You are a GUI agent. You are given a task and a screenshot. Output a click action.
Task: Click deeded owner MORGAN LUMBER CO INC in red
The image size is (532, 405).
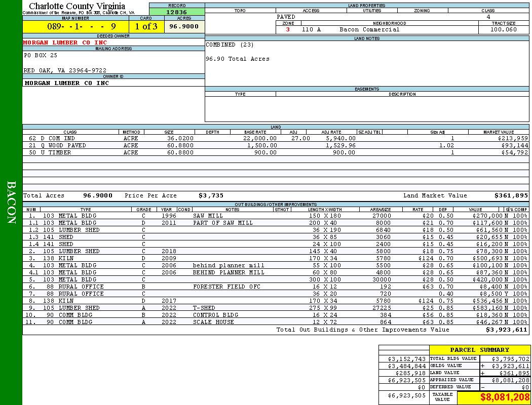pyautogui.click(x=65, y=43)
